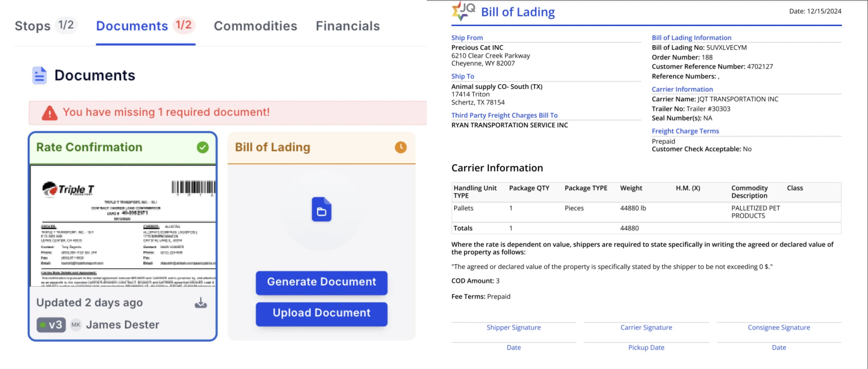Click the blue folder file icon
This screenshot has height=369, width=868.
coord(322,209)
